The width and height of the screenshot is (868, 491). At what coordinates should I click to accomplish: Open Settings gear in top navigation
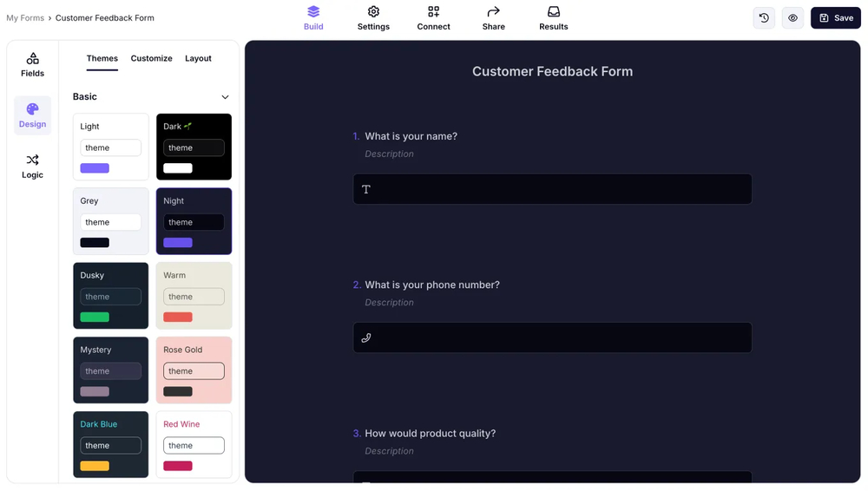(x=373, y=12)
